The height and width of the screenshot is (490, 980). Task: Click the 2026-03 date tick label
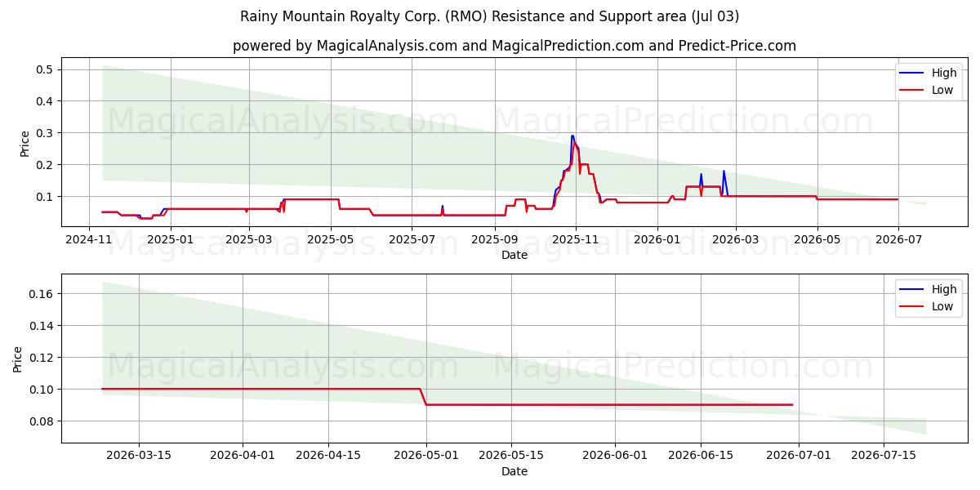pyautogui.click(x=736, y=240)
